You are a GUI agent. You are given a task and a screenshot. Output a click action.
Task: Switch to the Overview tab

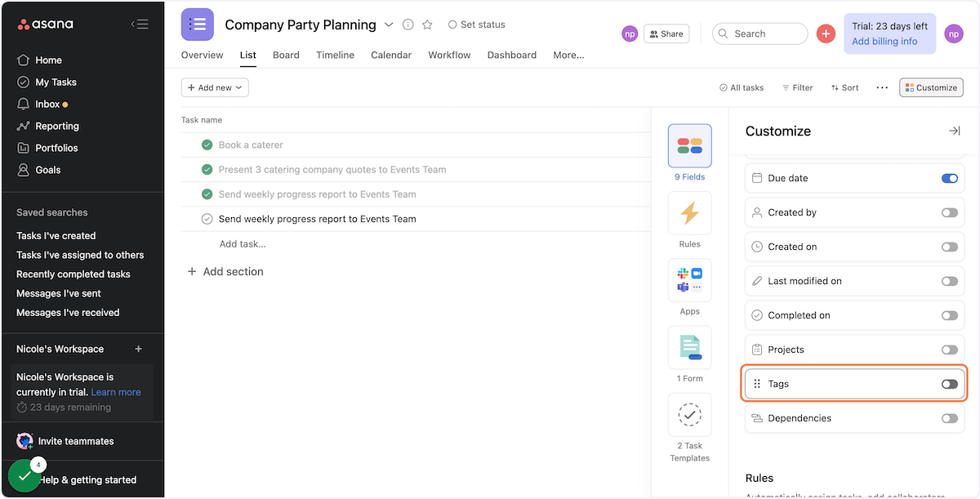click(202, 55)
